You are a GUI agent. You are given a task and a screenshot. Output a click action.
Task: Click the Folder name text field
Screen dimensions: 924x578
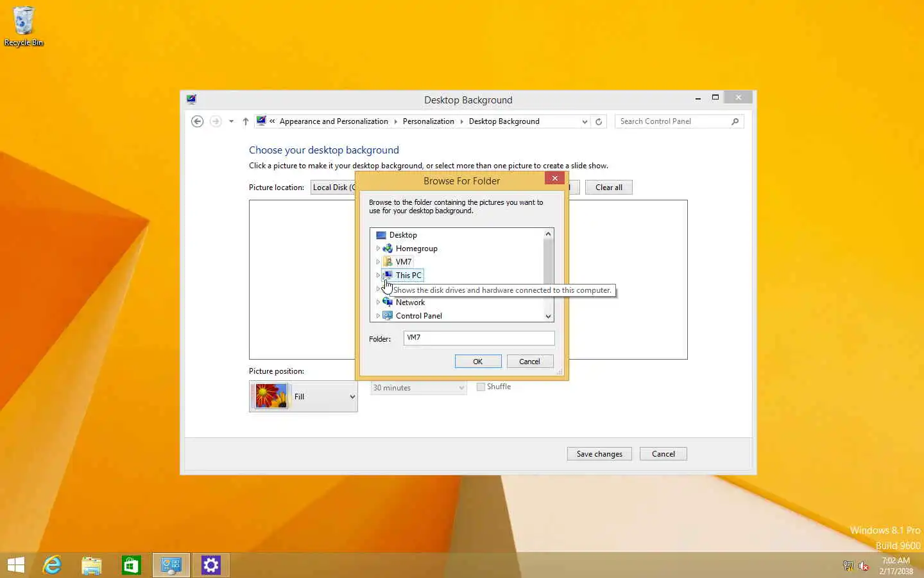pyautogui.click(x=479, y=338)
